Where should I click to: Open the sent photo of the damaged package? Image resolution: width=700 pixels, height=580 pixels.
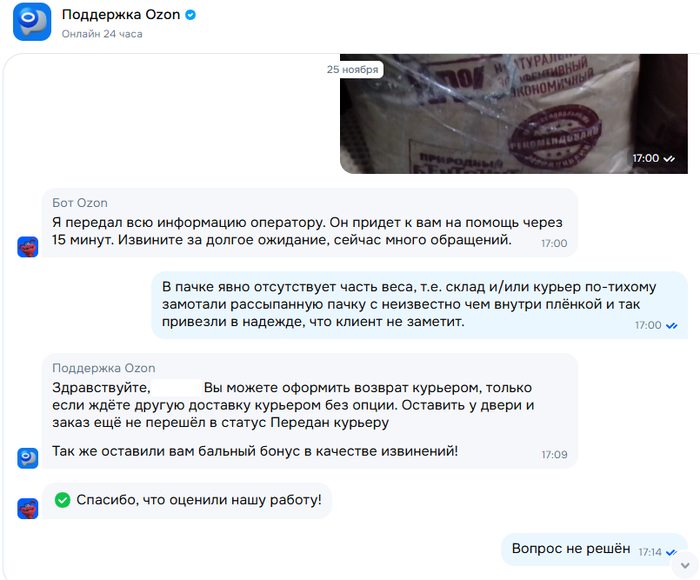click(514, 114)
